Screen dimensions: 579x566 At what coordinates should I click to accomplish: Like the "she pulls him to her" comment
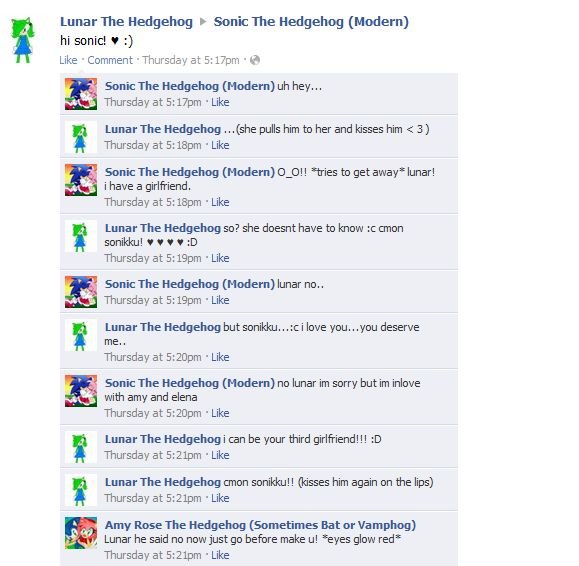pos(220,145)
